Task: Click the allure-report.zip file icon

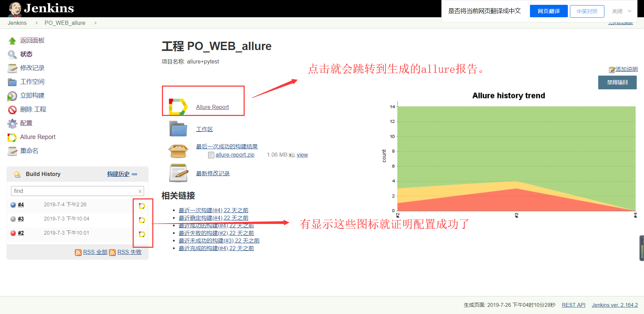Action: (x=211, y=155)
